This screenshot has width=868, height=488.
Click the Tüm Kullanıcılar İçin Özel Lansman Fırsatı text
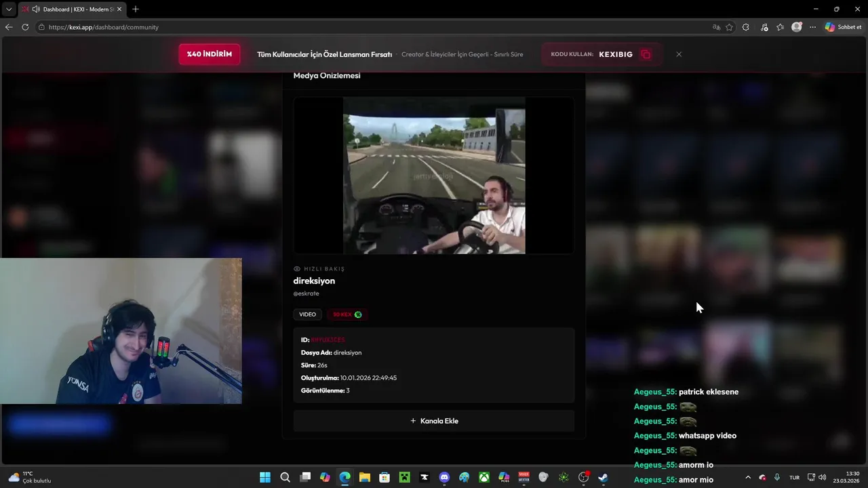324,54
